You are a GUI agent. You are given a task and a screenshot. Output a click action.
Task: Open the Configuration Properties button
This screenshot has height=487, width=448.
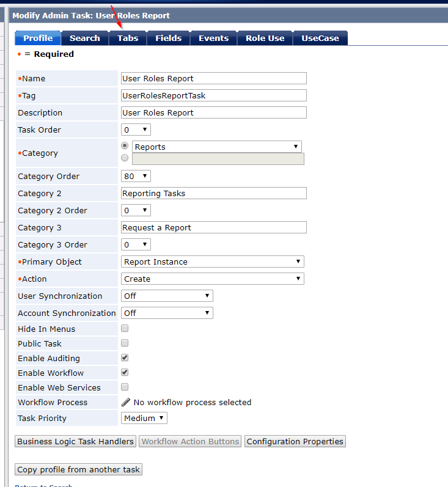pyautogui.click(x=295, y=441)
